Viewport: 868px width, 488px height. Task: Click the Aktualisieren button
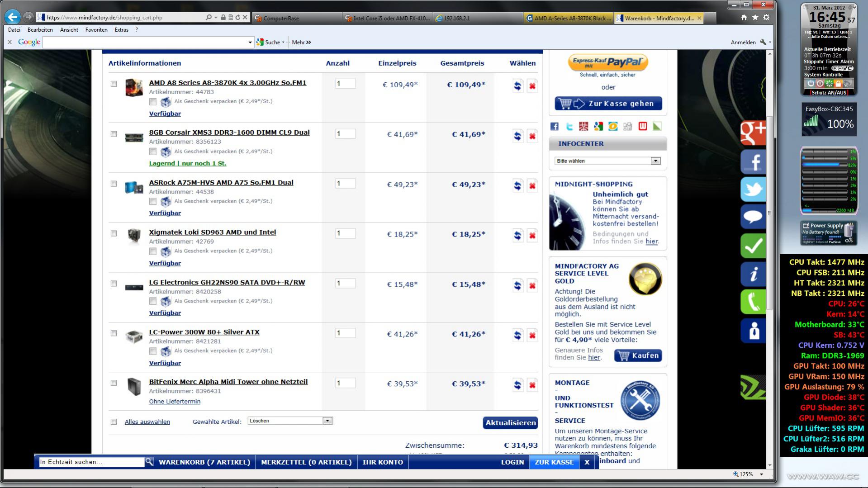(510, 423)
